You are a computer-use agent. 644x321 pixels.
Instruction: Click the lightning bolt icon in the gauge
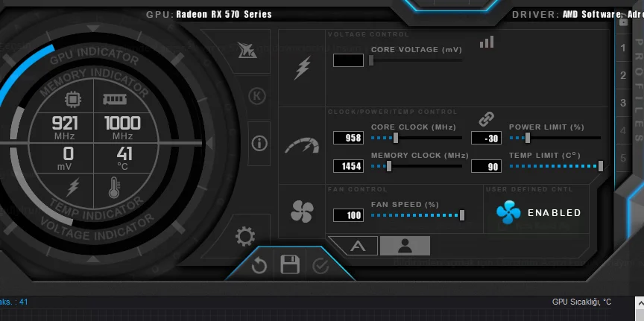(x=73, y=187)
